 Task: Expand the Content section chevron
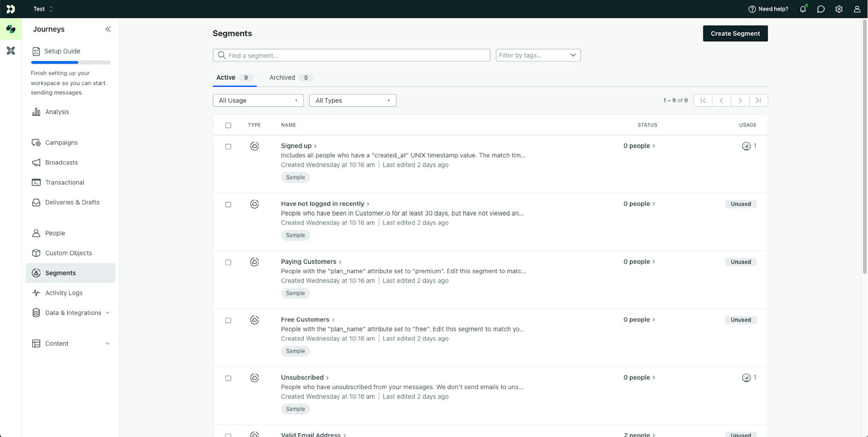(107, 344)
